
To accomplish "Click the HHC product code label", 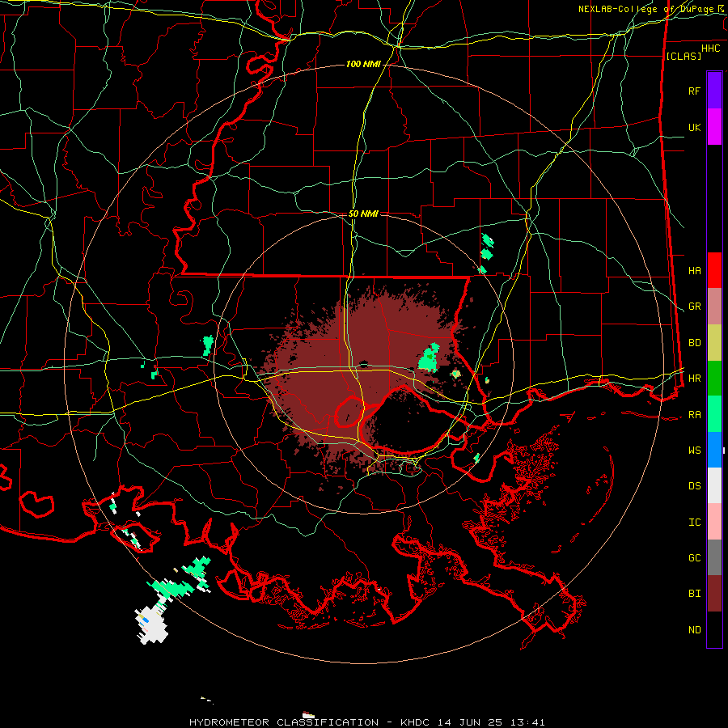I will (x=710, y=49).
